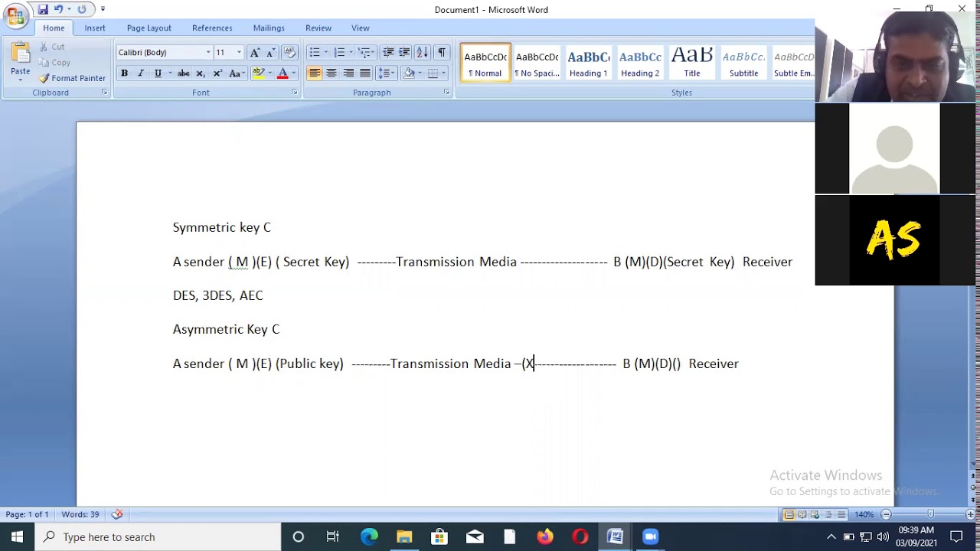
Task: Sort text with the A-Z icon
Action: click(x=422, y=52)
